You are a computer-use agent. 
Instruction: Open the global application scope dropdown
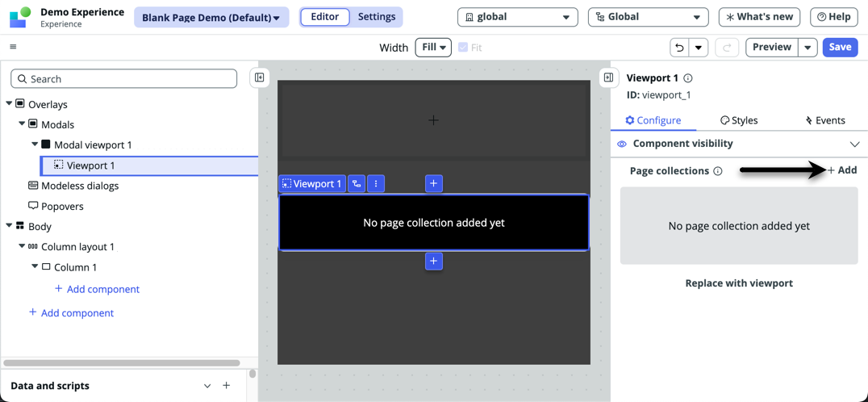tap(518, 17)
